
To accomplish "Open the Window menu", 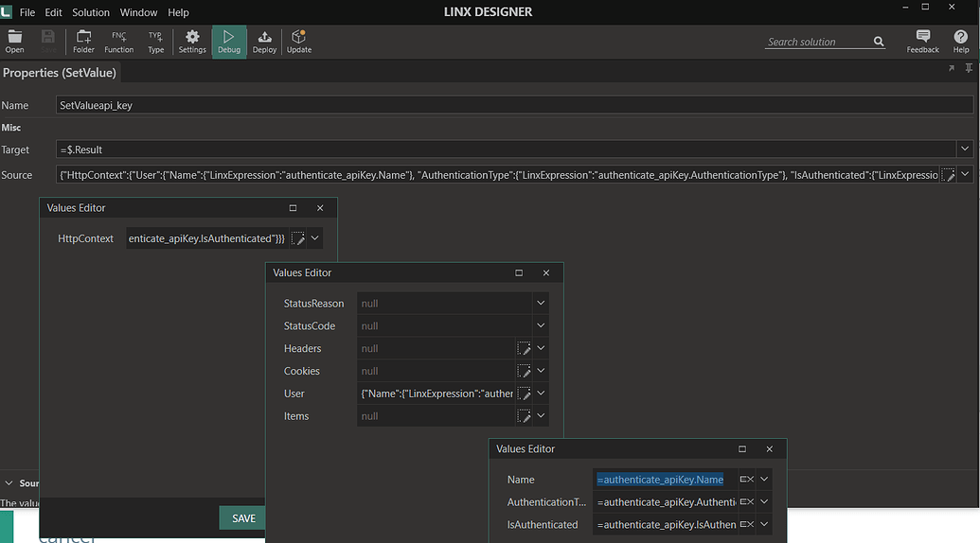I will coord(139,12).
